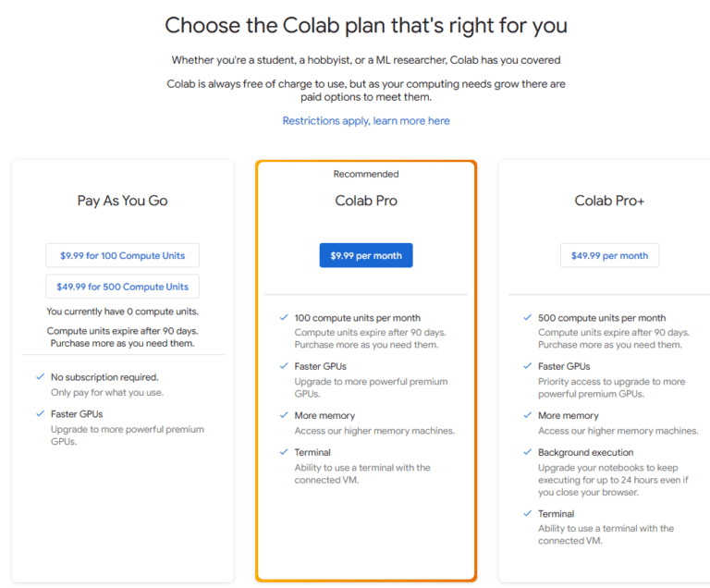Click checkmark beside Colab Pro More memory
Image resolution: width=710 pixels, height=588 pixels.
pyautogui.click(x=284, y=416)
